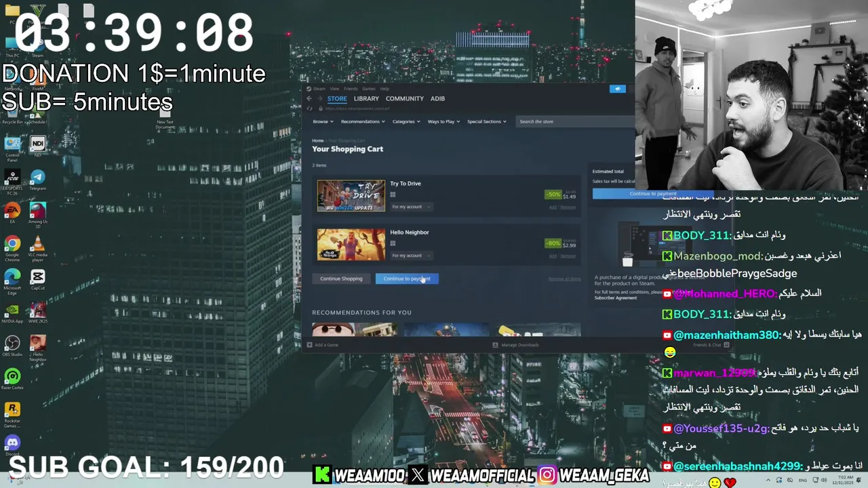Open the Friends menu in Steam
This screenshot has height=488, width=868.
point(351,89)
